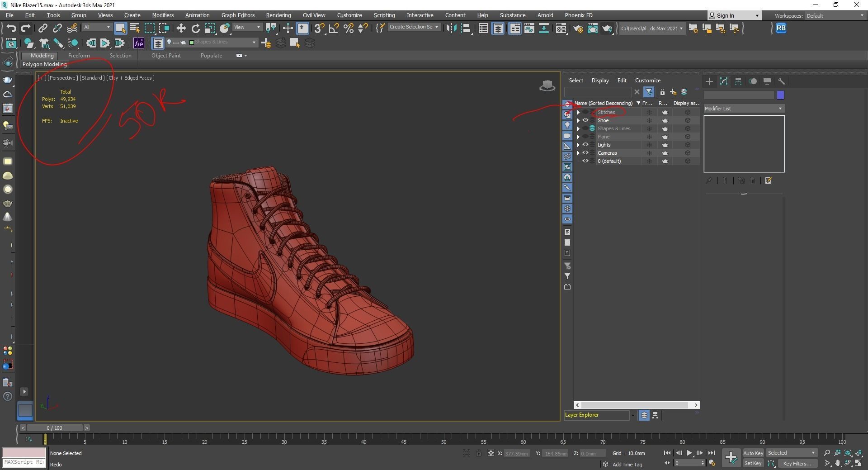Click the ViewCube hat icon in viewport
Screen dimensions: 868x470
(x=547, y=85)
